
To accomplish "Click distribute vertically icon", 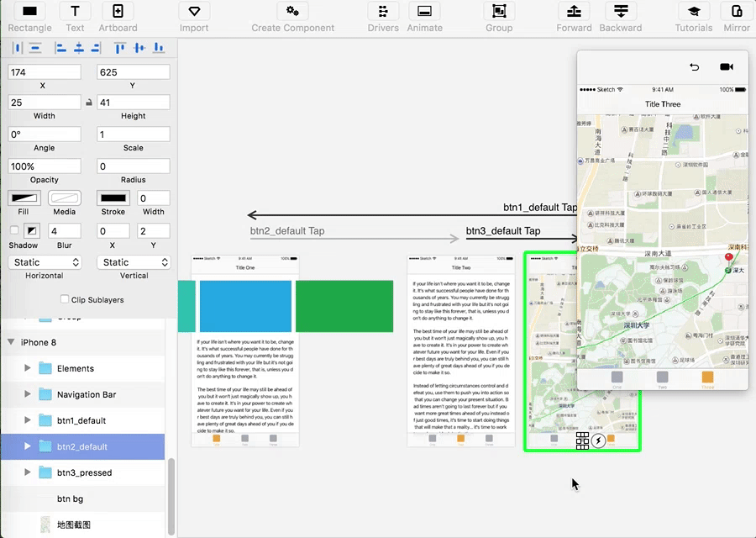I will pyautogui.click(x=35, y=48).
